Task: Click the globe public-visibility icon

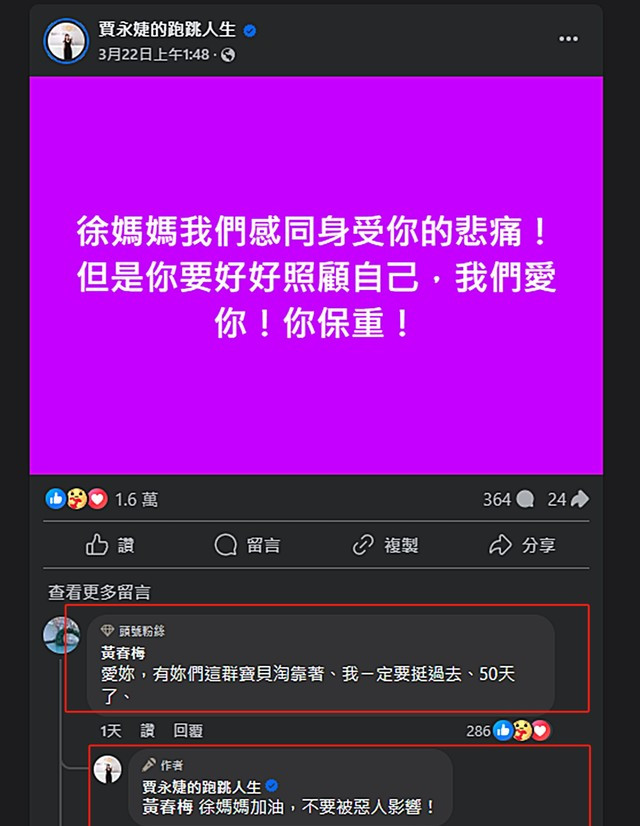Action: point(228,55)
